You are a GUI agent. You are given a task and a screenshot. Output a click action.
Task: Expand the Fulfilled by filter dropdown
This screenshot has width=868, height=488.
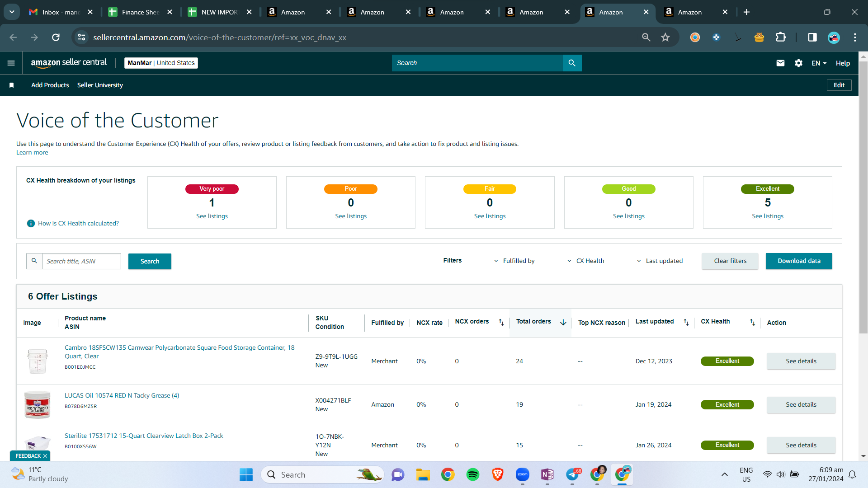[x=514, y=261]
